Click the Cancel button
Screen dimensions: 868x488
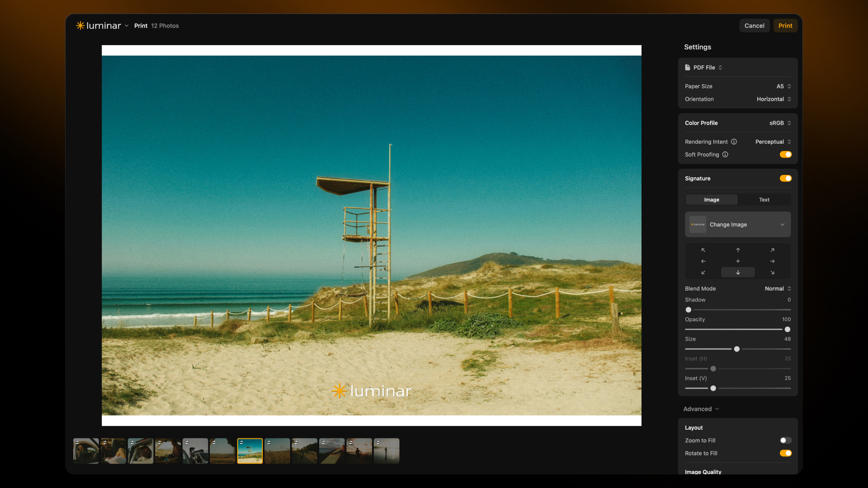click(755, 26)
